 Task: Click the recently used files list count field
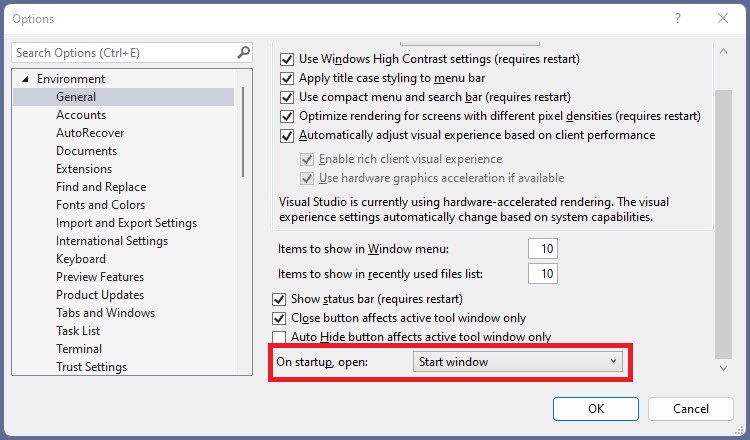(x=542, y=273)
